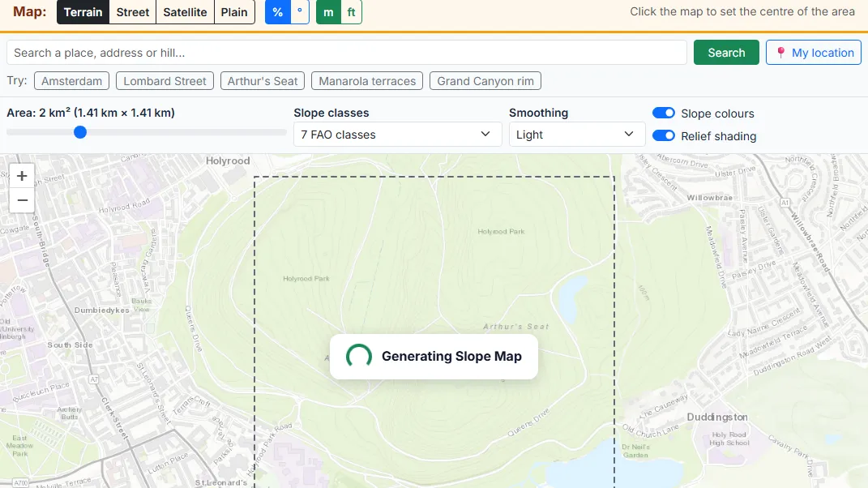Image resolution: width=868 pixels, height=488 pixels.
Task: Click the pin icon in My location
Action: pos(780,53)
